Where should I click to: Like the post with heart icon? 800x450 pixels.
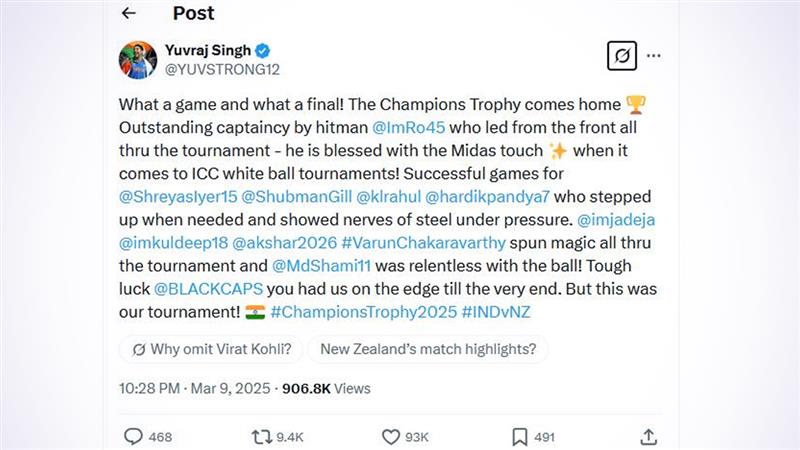tap(392, 436)
